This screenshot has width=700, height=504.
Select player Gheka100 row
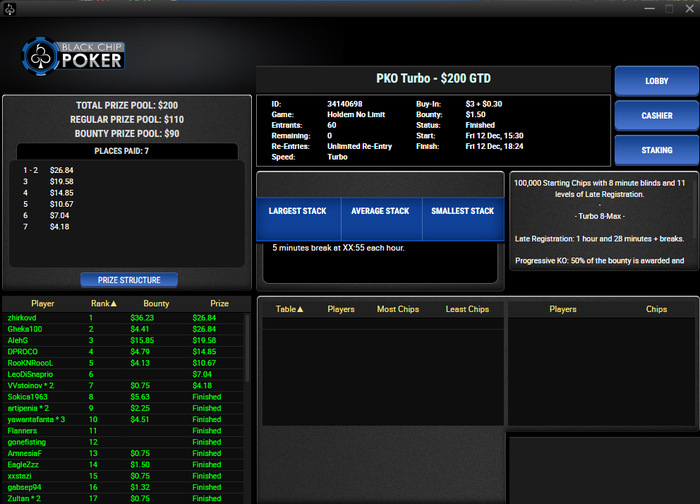pyautogui.click(x=124, y=329)
